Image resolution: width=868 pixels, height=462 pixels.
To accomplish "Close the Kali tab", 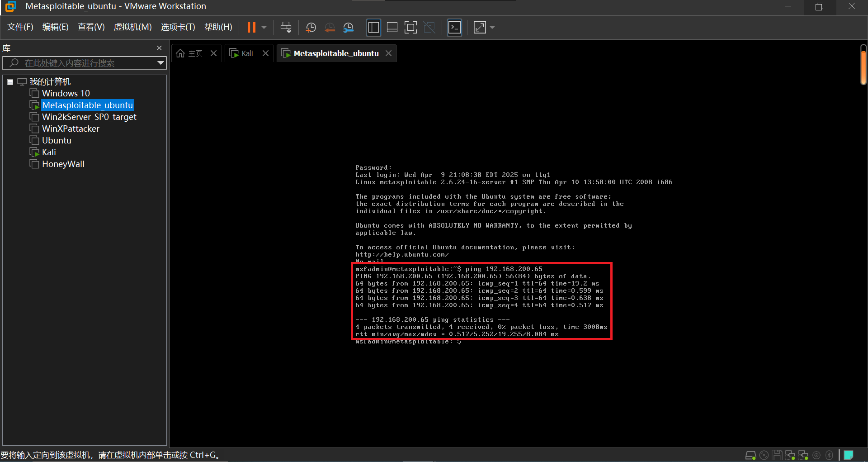I will click(266, 53).
